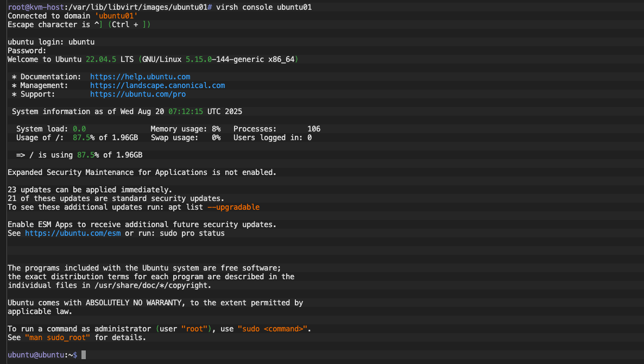Open the landscape.canonical.com management link
The image size is (644, 364).
click(x=157, y=86)
